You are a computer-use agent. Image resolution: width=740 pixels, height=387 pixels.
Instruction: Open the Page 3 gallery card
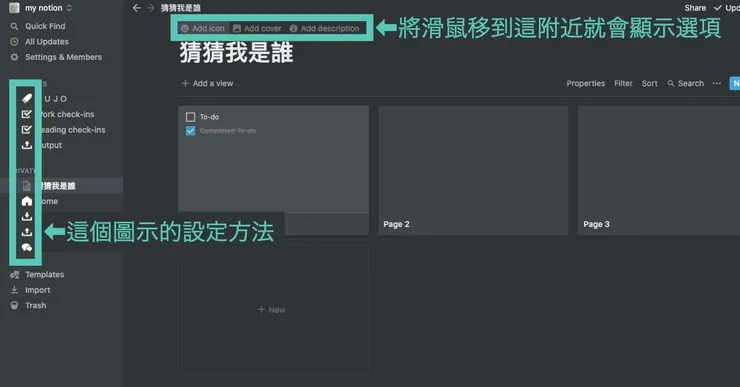(x=659, y=170)
